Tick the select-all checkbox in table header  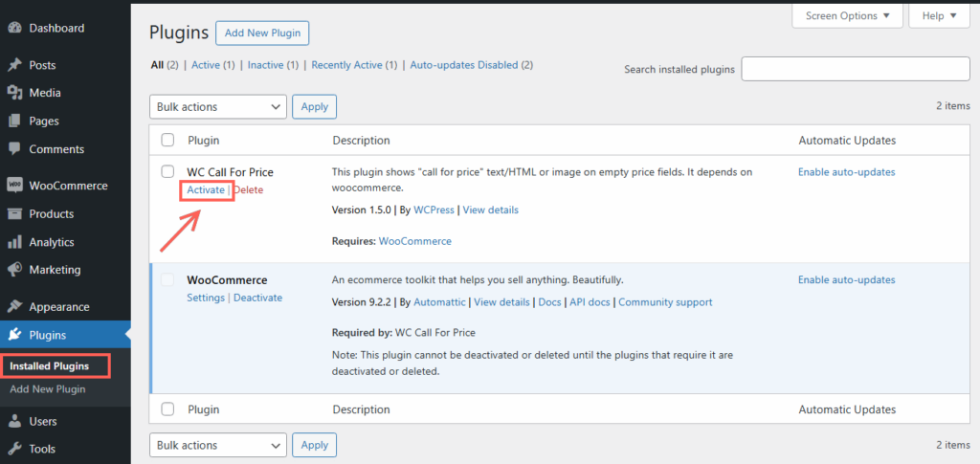(x=167, y=141)
